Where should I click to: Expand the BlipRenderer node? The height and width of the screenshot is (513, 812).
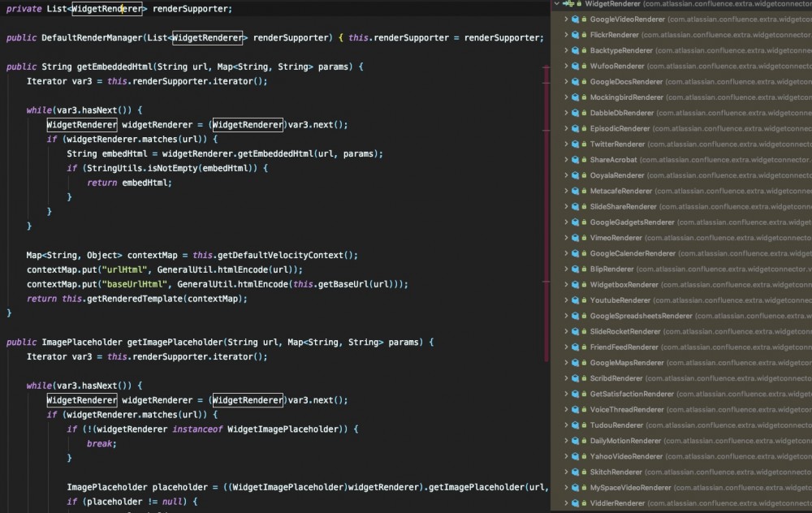(566, 269)
